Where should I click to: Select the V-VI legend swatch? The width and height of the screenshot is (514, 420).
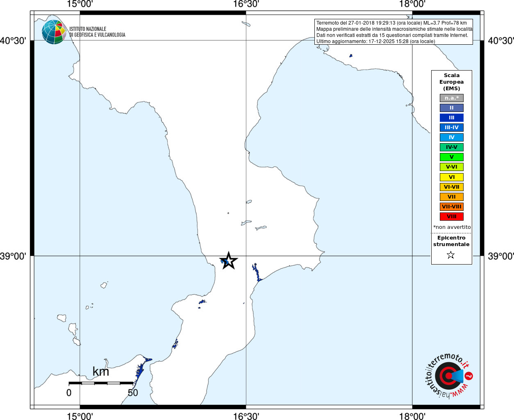pos(452,167)
